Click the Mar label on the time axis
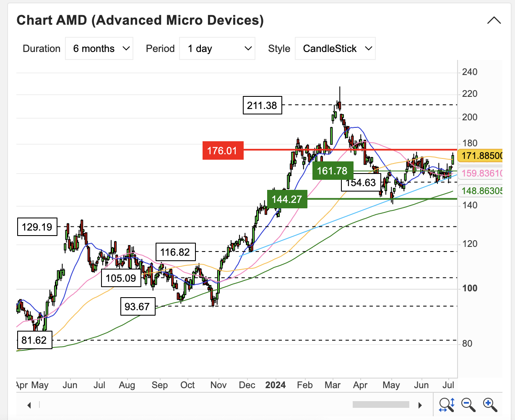 tap(333, 385)
